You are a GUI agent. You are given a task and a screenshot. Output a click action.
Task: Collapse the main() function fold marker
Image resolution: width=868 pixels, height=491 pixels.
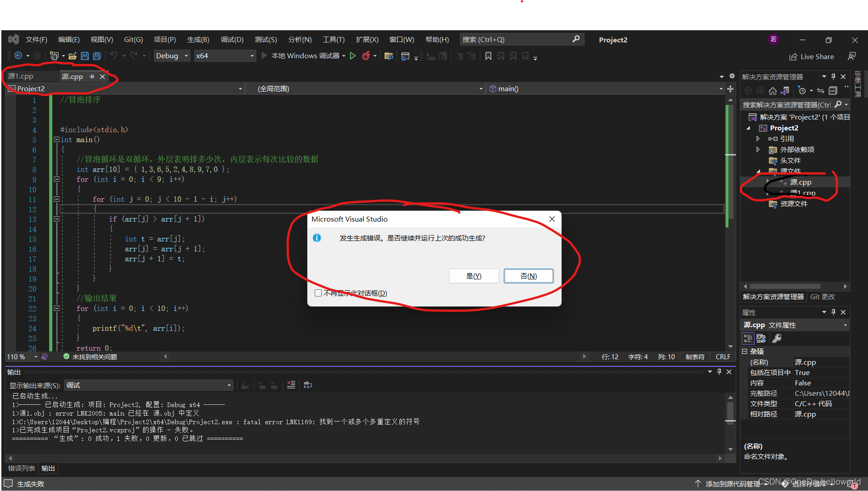[x=56, y=140]
